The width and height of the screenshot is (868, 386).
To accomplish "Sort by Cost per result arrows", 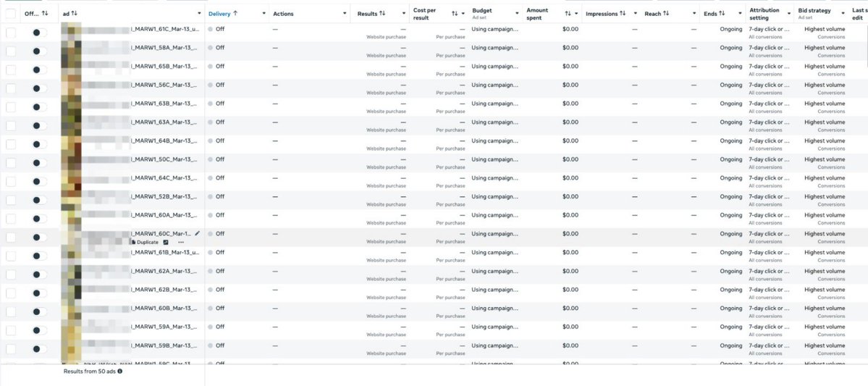I will (x=455, y=13).
